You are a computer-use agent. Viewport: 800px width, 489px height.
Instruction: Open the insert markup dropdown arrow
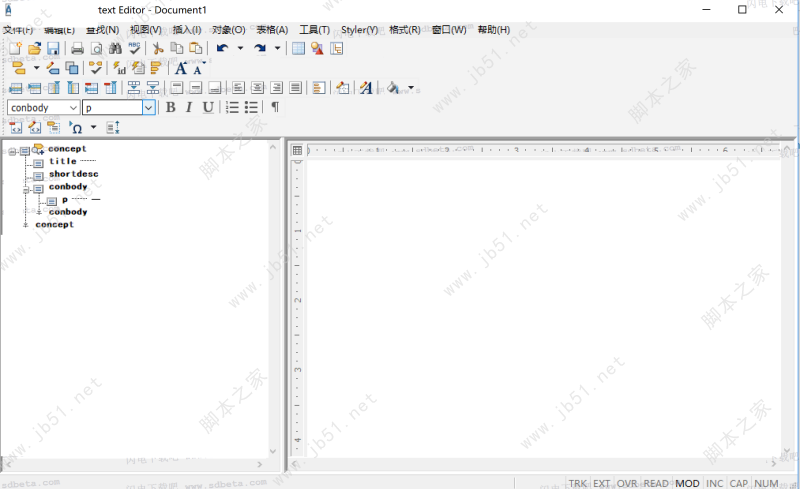click(36, 68)
